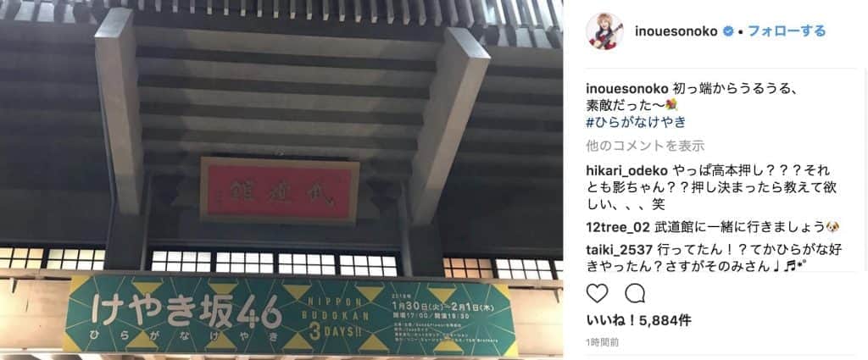Click the red 武道館 sign in the photo

coord(280,191)
